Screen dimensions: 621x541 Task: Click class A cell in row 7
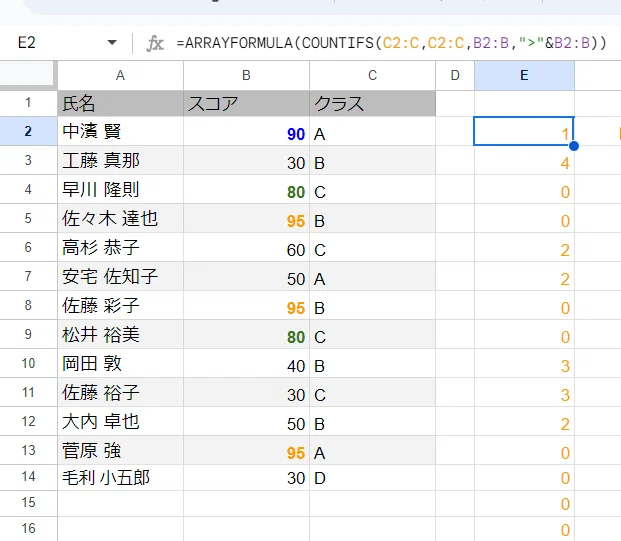372,276
